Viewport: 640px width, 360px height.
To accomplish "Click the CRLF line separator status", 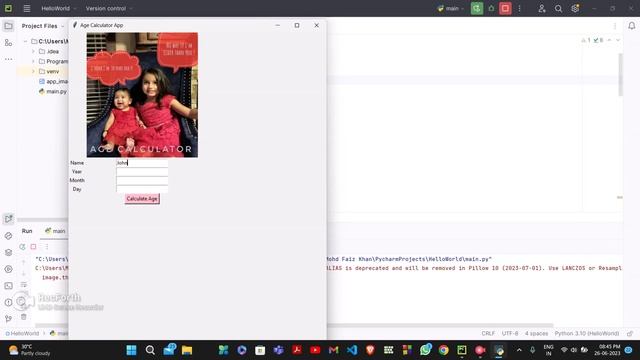I will click(488, 333).
